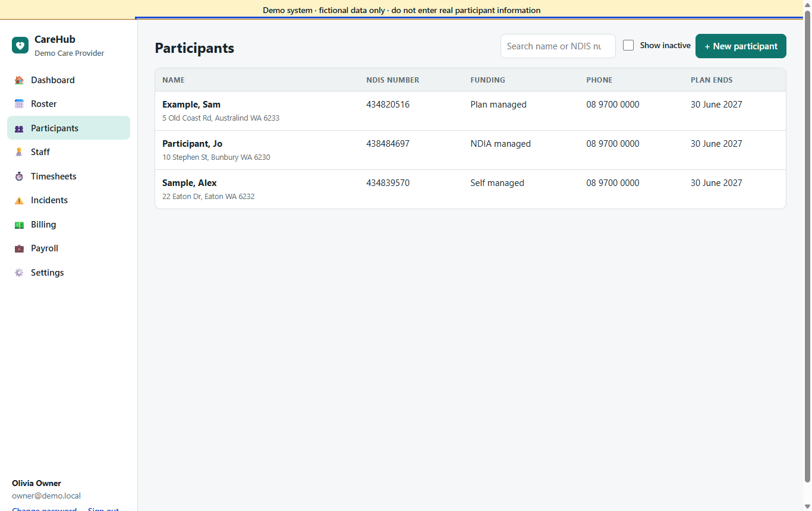The height and width of the screenshot is (511, 812).
Task: Click NDIS number 434820516
Action: (388, 105)
